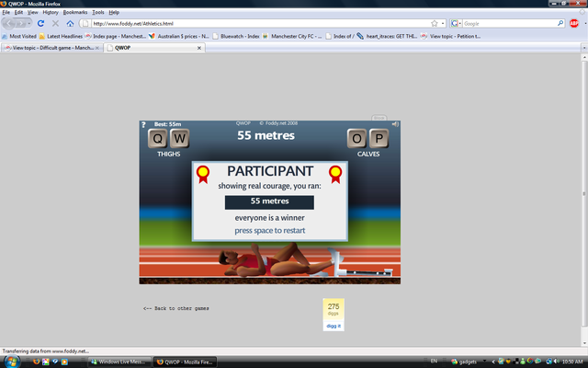Switch to Windows Live Messenger taskbar button

point(119,362)
